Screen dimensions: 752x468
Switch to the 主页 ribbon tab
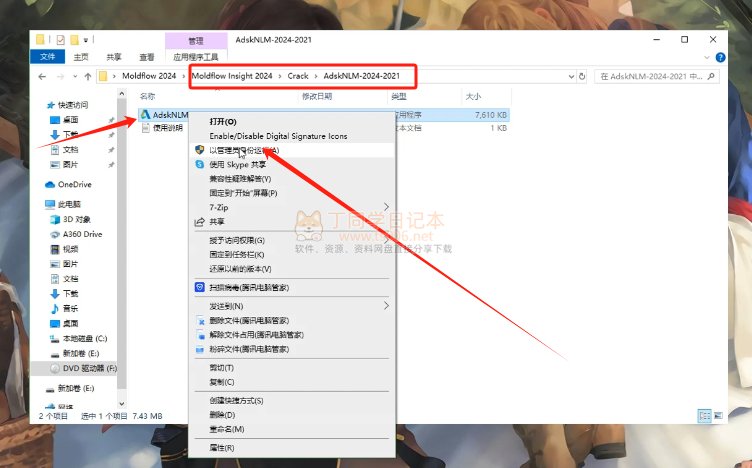pos(81,57)
